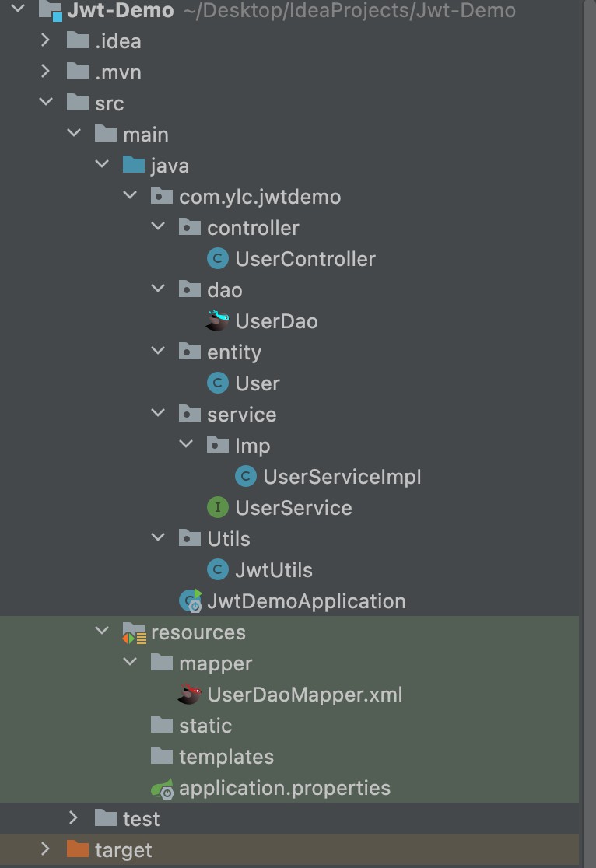The height and width of the screenshot is (868, 596).
Task: Expand the .idea folder
Action: (46, 41)
